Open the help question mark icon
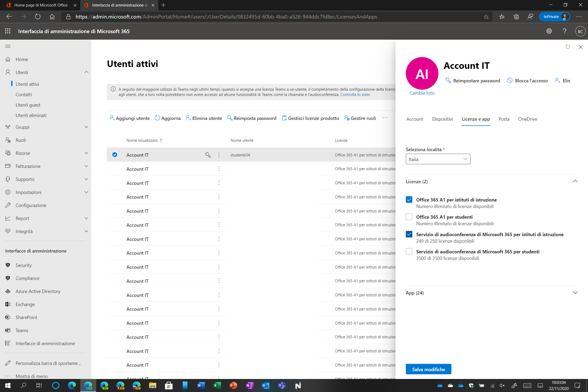 (565, 31)
